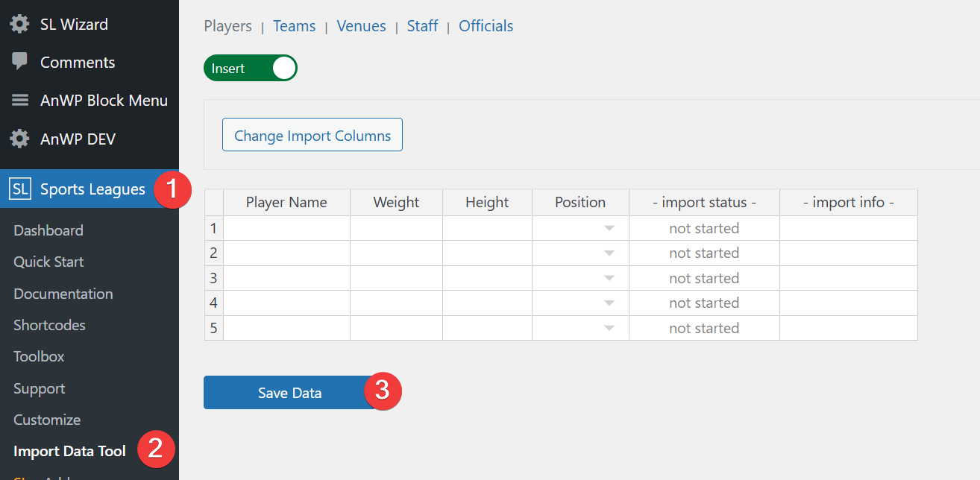Screen dimensions: 980x480
Task: Click Weight cell in row 1
Action: tap(397, 228)
